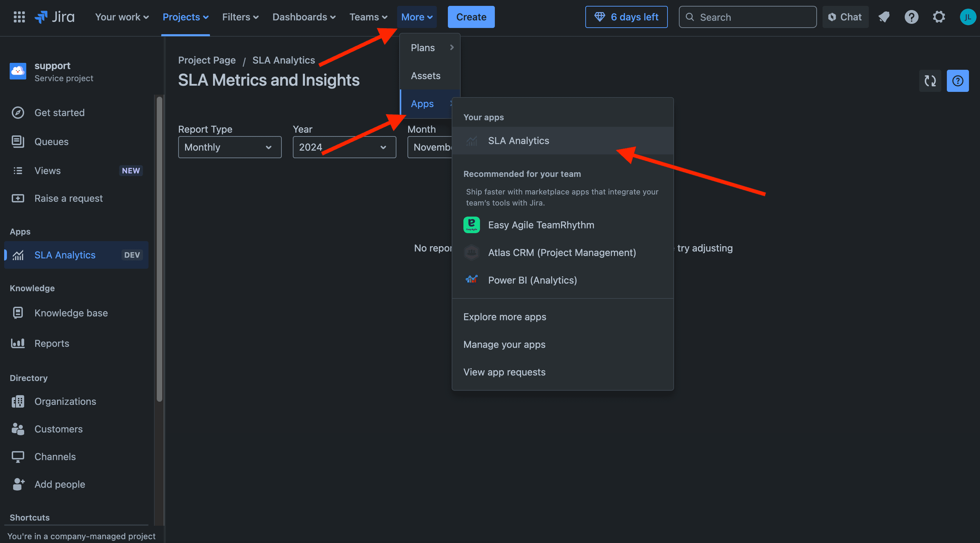The width and height of the screenshot is (980, 543).
Task: Open Reports in sidebar
Action: click(76, 343)
